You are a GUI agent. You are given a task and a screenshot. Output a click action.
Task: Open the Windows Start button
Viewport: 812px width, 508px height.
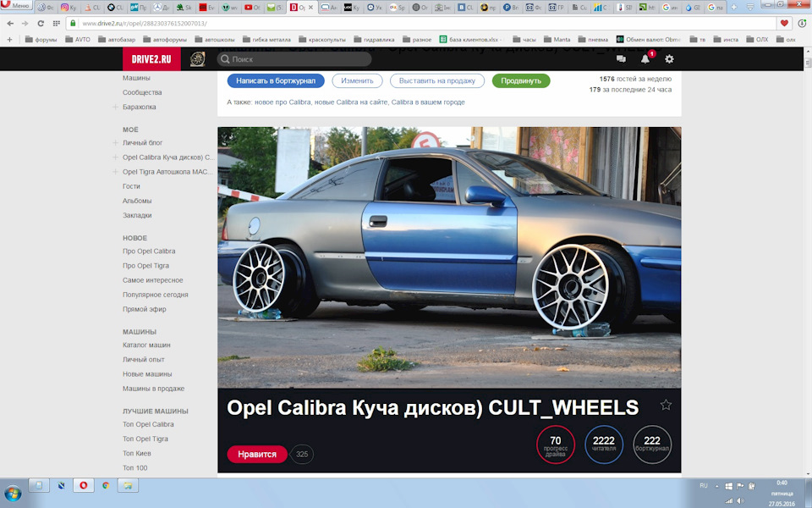(13, 493)
